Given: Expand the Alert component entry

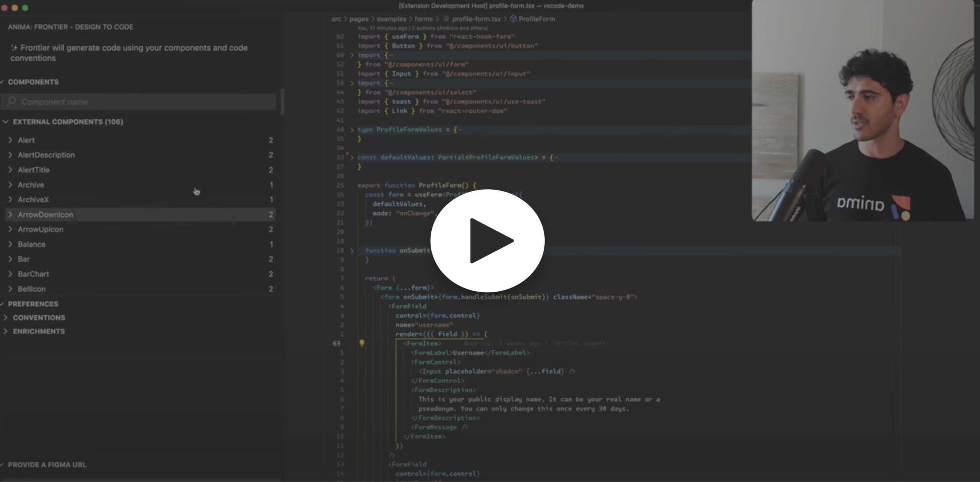Looking at the screenshot, I should [10, 140].
